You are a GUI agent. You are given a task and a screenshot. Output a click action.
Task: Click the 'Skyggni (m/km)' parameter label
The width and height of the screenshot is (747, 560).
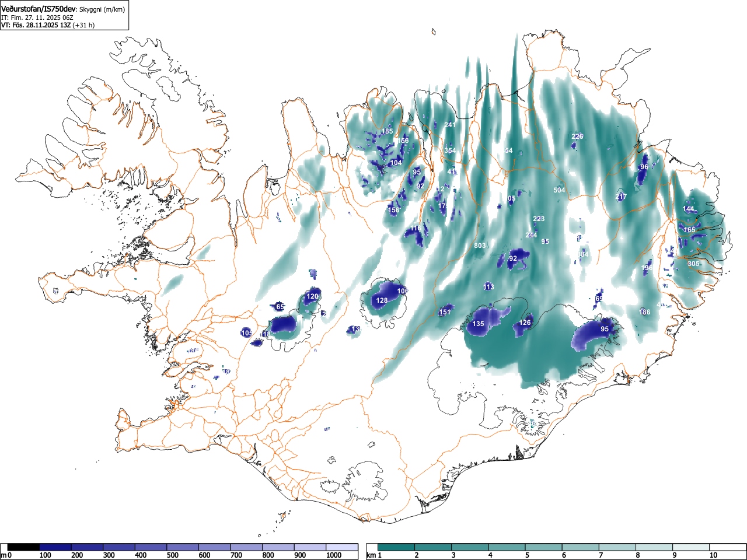(x=102, y=10)
